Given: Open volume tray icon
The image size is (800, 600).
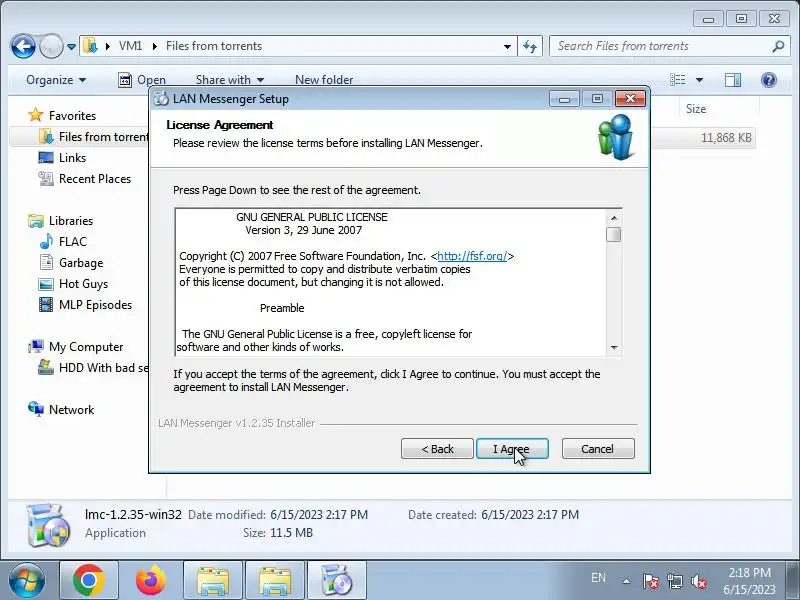Looking at the screenshot, I should click(x=698, y=581).
